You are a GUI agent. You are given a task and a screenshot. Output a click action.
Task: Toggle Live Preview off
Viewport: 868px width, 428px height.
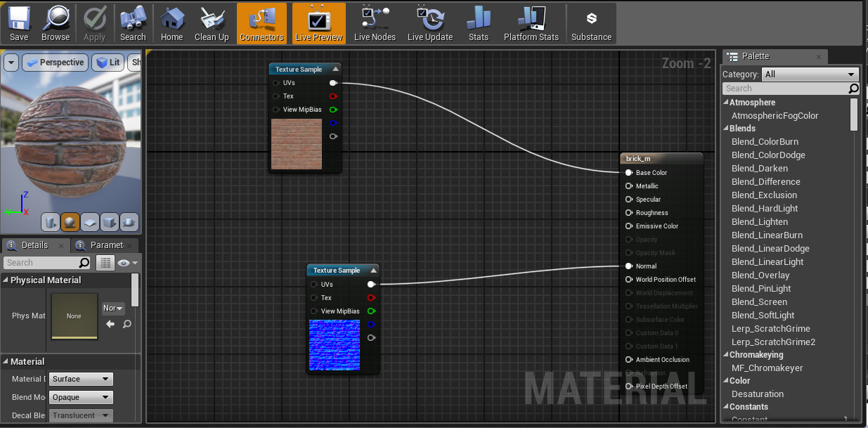tap(318, 22)
